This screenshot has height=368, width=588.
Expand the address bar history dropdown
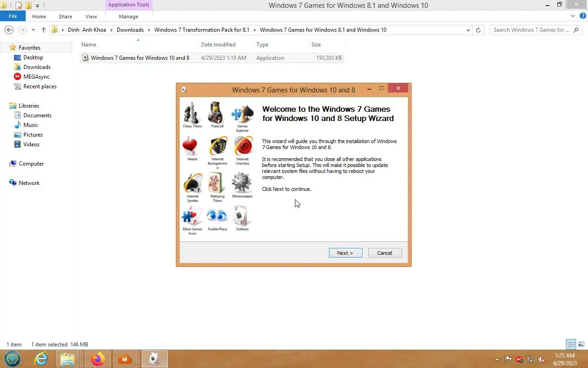pyautogui.click(x=468, y=30)
